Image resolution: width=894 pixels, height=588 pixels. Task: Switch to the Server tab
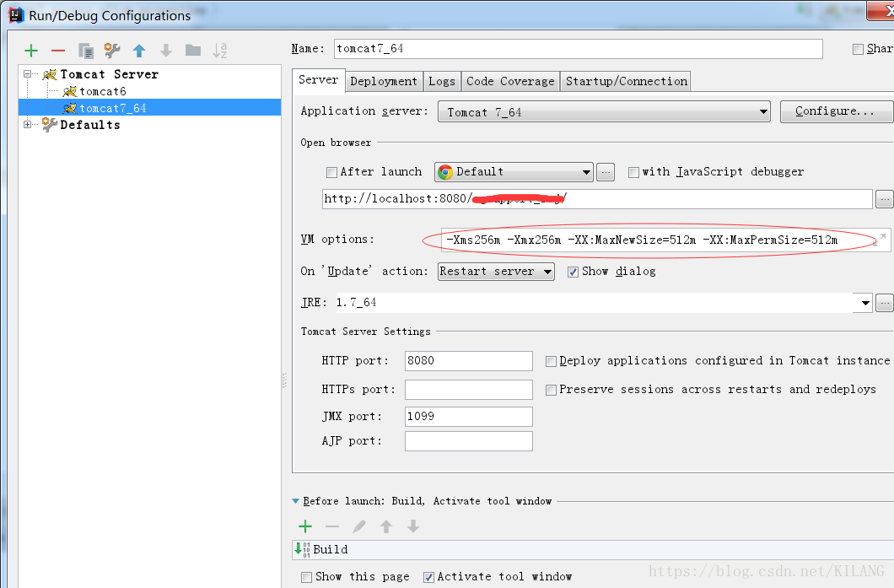(x=318, y=80)
